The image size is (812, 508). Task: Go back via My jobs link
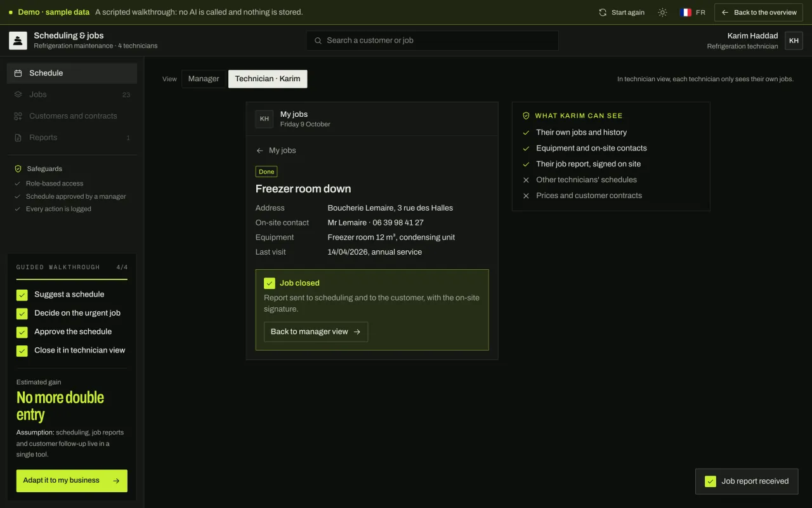(276, 150)
